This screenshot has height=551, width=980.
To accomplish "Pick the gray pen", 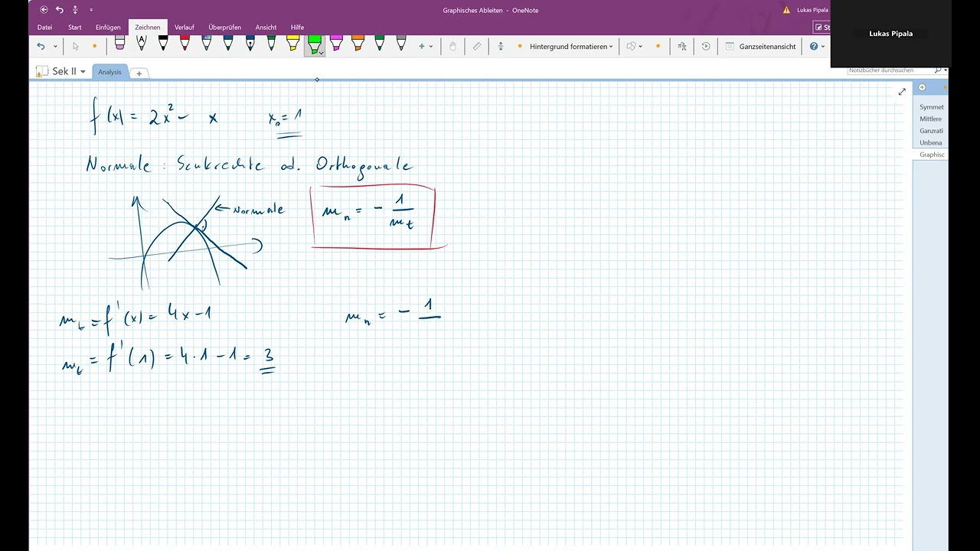I will 400,43.
